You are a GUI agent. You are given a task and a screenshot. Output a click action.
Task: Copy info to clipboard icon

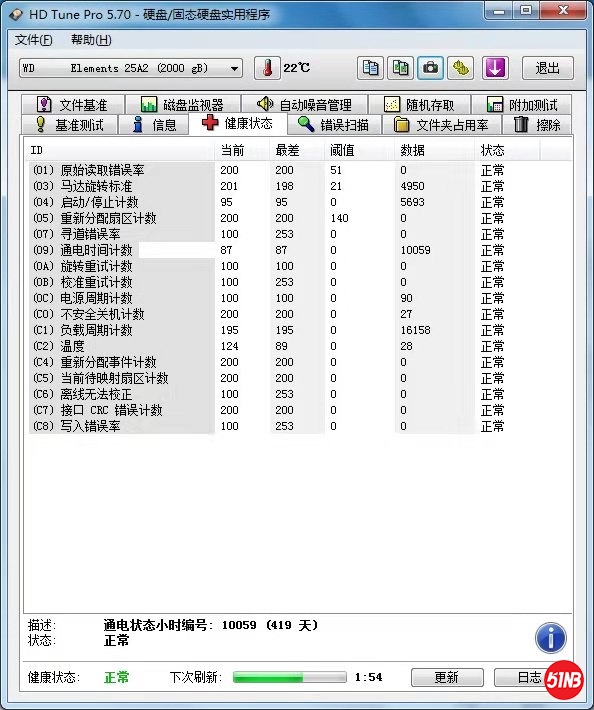point(370,68)
